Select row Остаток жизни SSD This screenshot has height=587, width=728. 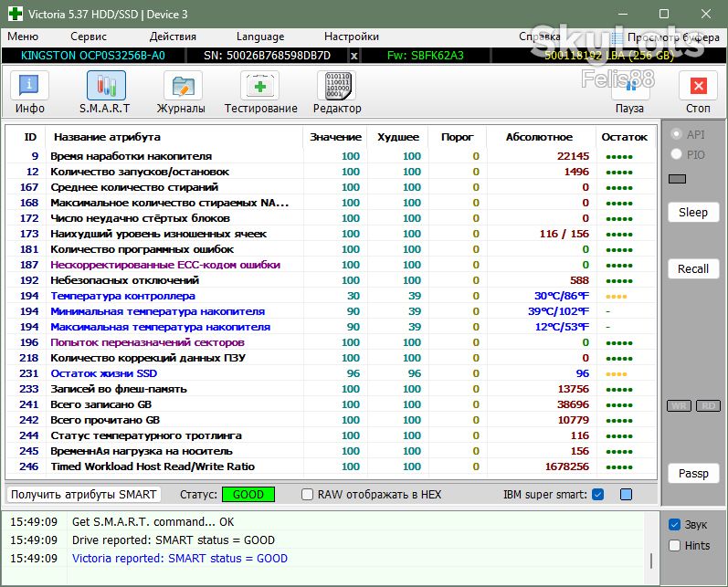tap(331, 373)
